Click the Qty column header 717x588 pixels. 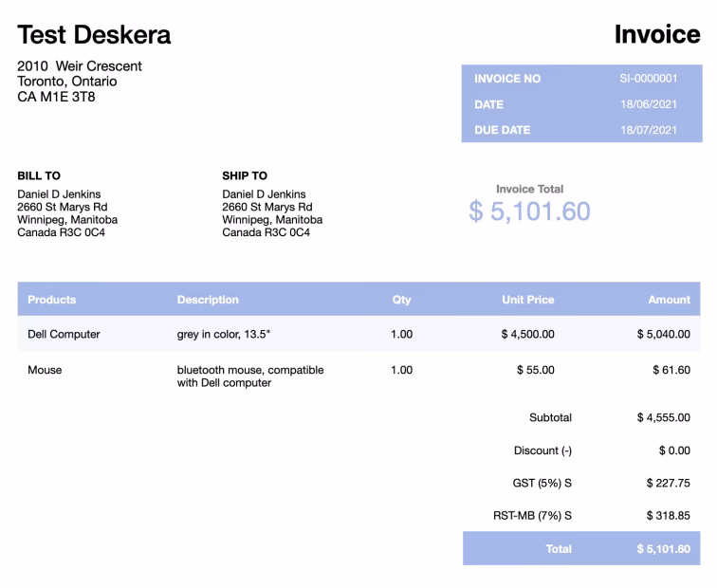(x=401, y=300)
